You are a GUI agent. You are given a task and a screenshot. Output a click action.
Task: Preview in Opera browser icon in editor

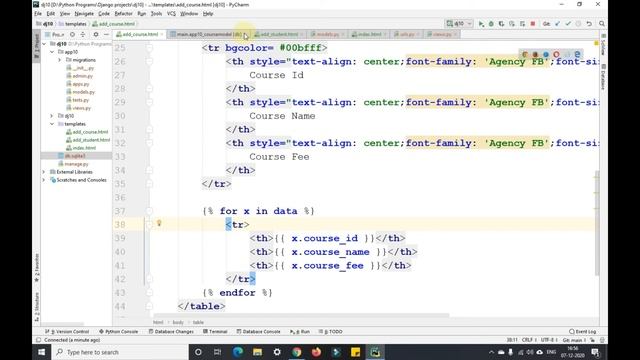[556, 54]
